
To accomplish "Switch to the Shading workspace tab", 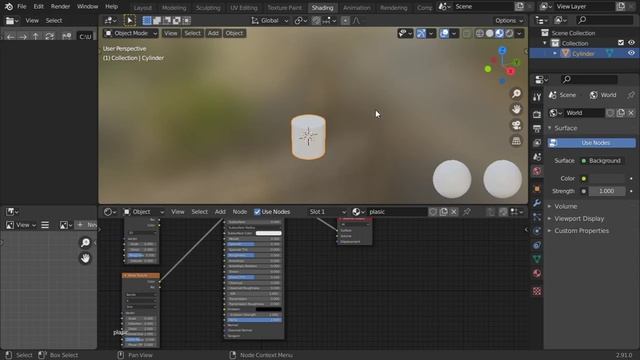I will [322, 7].
